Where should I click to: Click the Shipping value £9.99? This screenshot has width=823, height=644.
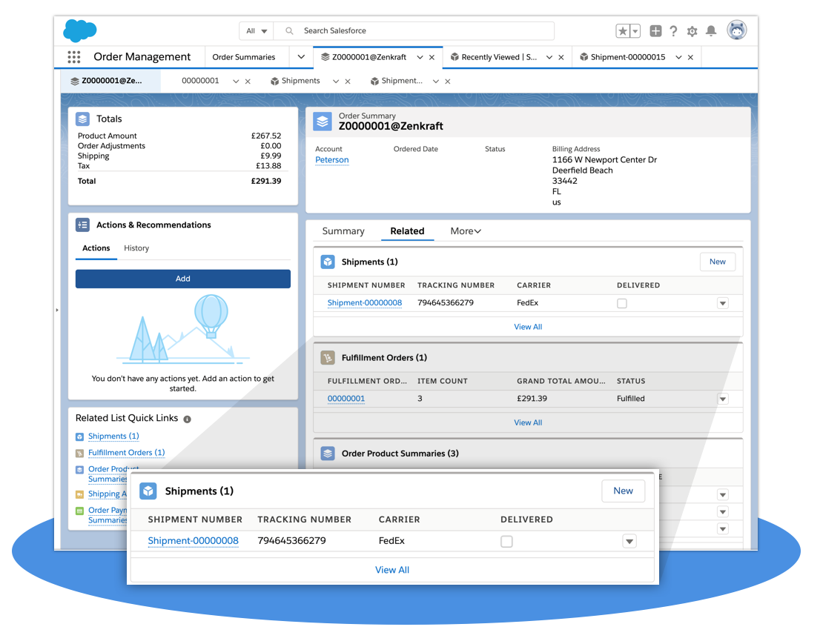click(x=271, y=156)
